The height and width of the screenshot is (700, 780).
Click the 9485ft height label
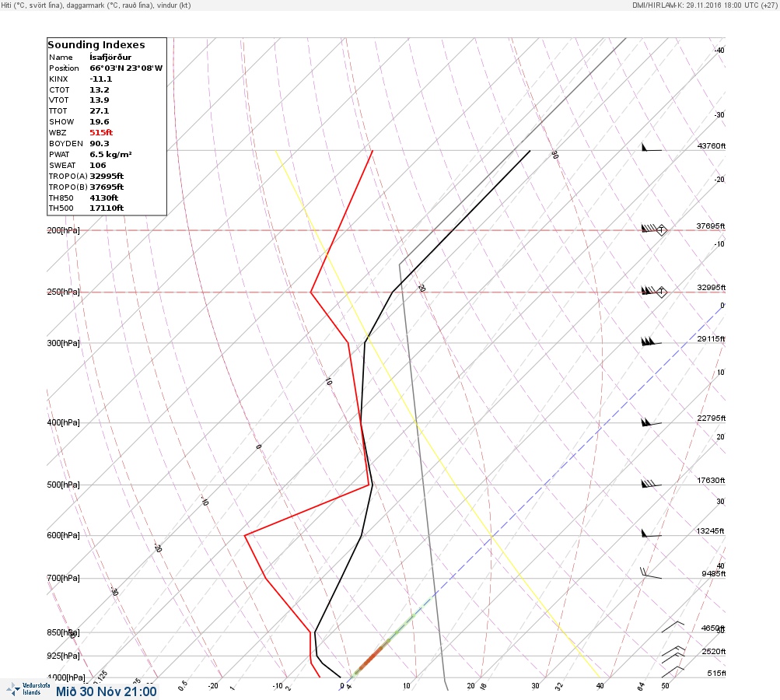point(713,574)
